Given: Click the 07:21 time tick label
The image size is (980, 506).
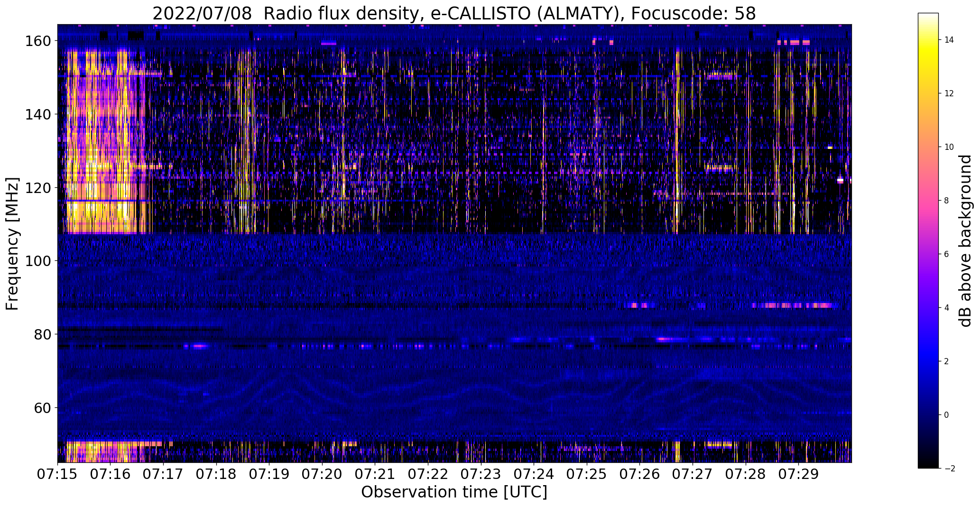Looking at the screenshot, I should pos(375,474).
